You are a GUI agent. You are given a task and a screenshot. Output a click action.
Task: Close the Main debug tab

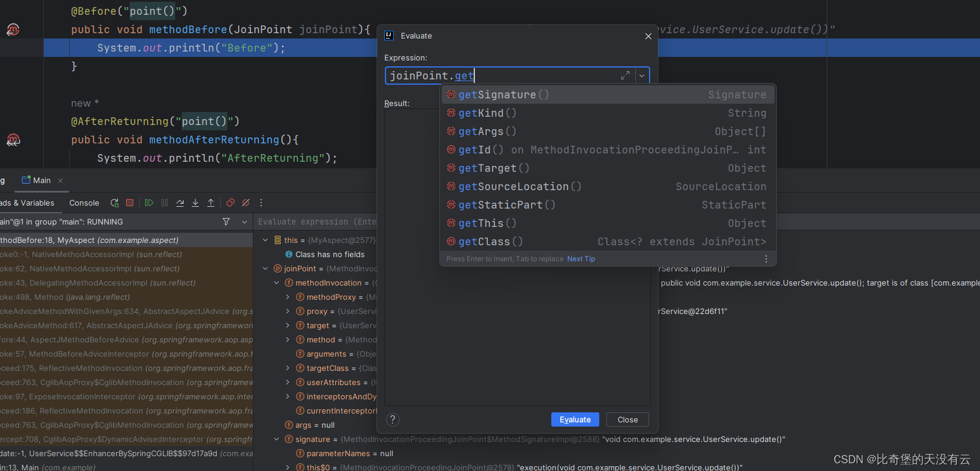tap(60, 181)
